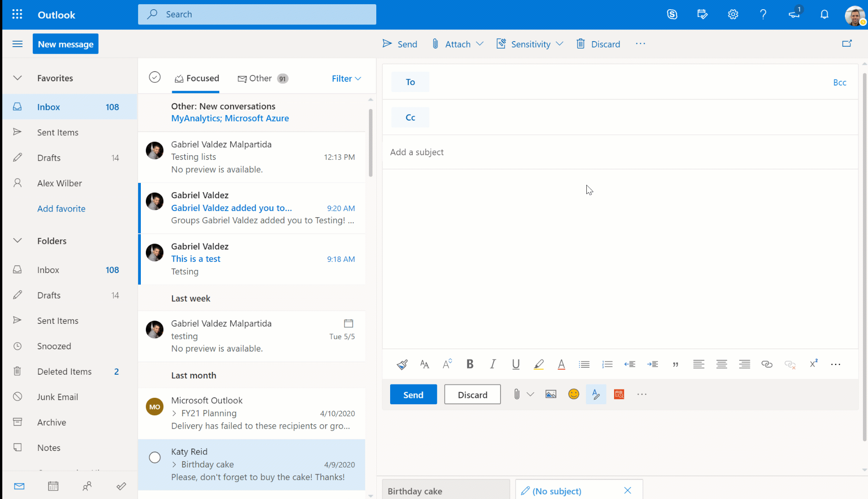This screenshot has height=499, width=868.
Task: Open Settings gear in the header
Action: coord(733,14)
